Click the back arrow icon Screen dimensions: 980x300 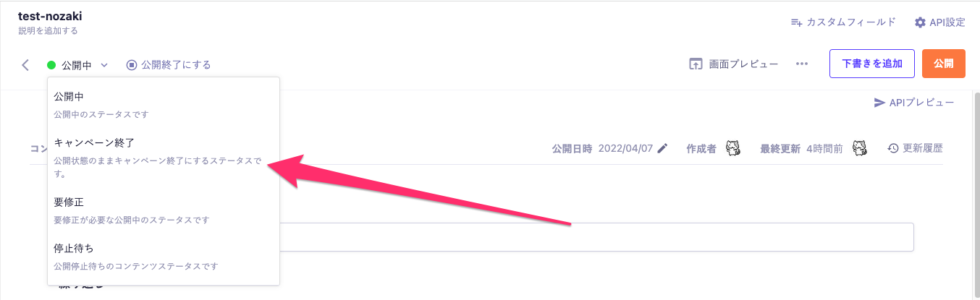[x=25, y=65]
